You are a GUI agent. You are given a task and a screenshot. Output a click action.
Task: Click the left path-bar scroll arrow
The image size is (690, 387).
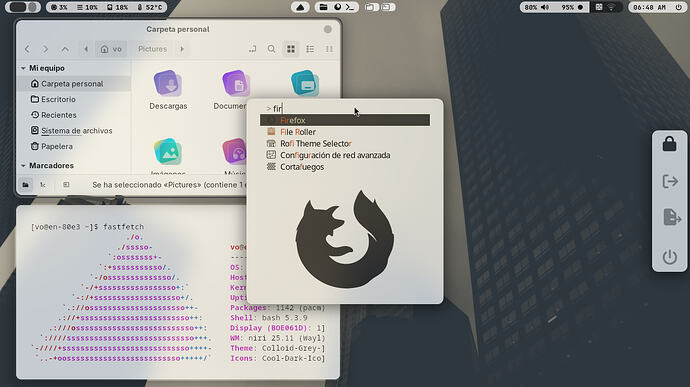click(x=86, y=49)
